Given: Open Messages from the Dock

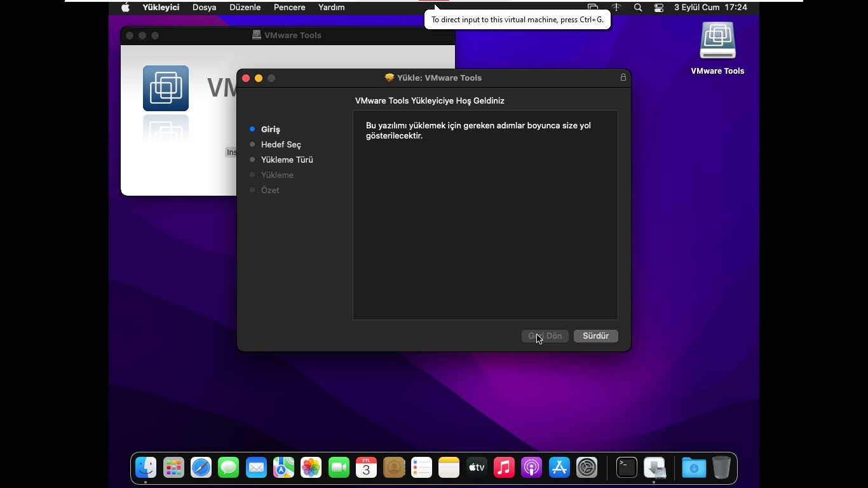Looking at the screenshot, I should [229, 468].
